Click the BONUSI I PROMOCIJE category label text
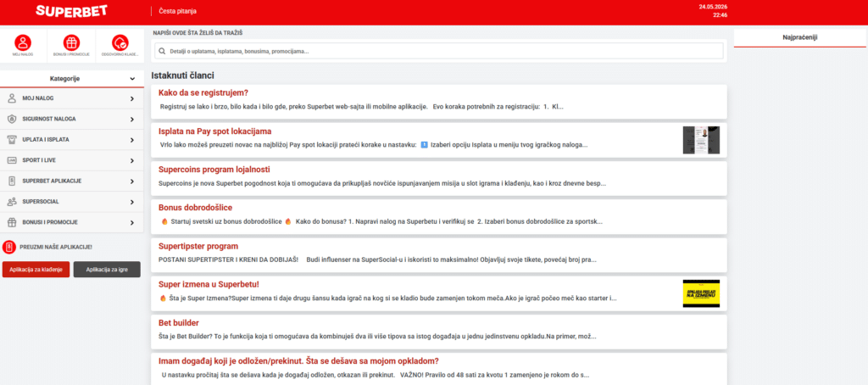 tap(50, 223)
